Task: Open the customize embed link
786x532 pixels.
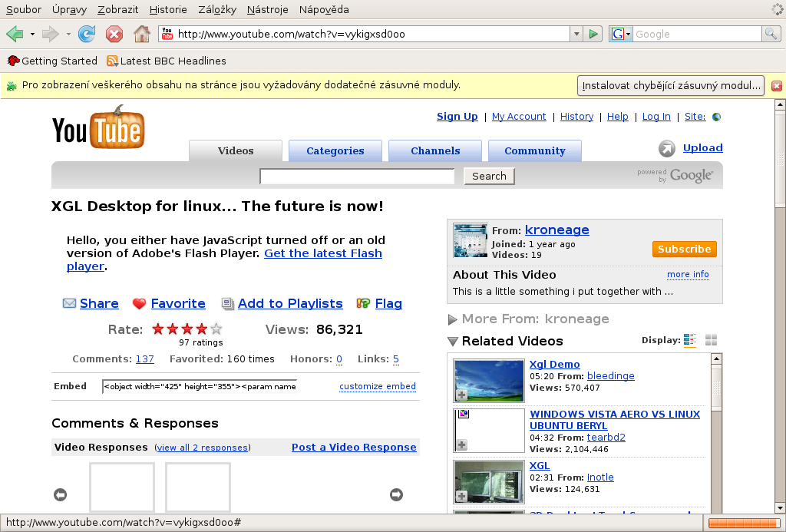Action: coord(378,386)
